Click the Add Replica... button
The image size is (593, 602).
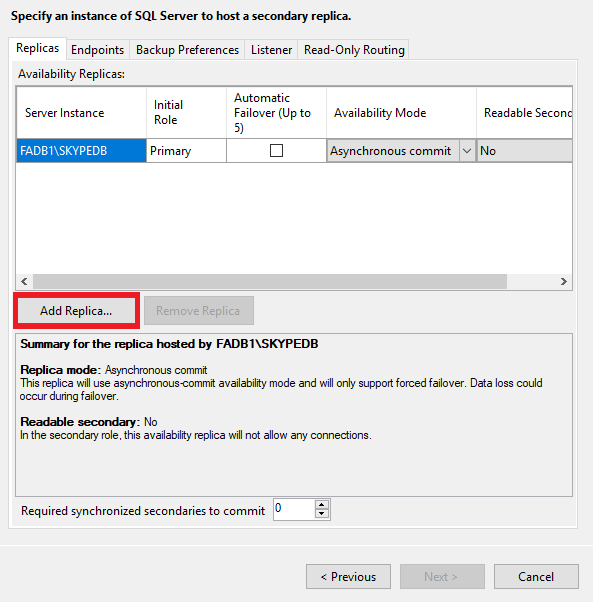(x=76, y=311)
